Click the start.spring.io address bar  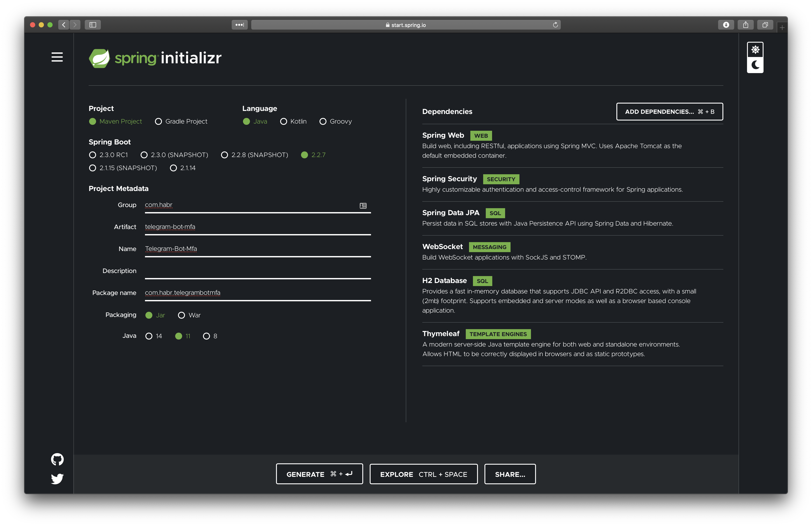click(406, 25)
